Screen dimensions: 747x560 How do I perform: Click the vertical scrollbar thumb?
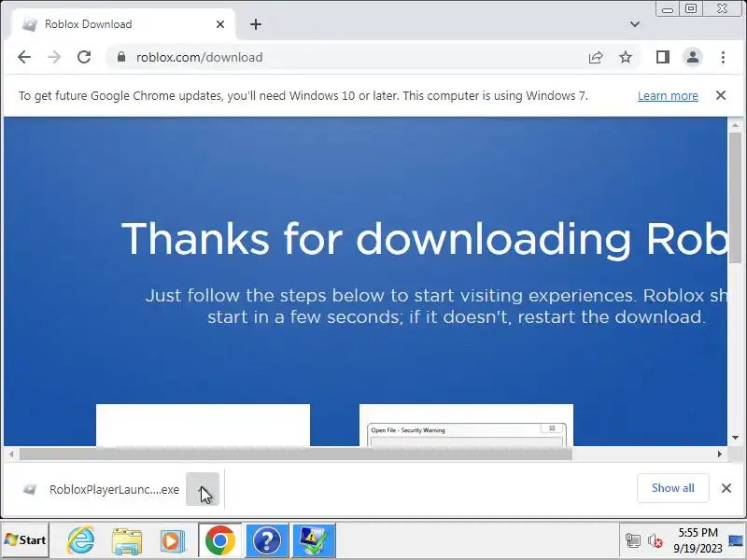coord(735,198)
